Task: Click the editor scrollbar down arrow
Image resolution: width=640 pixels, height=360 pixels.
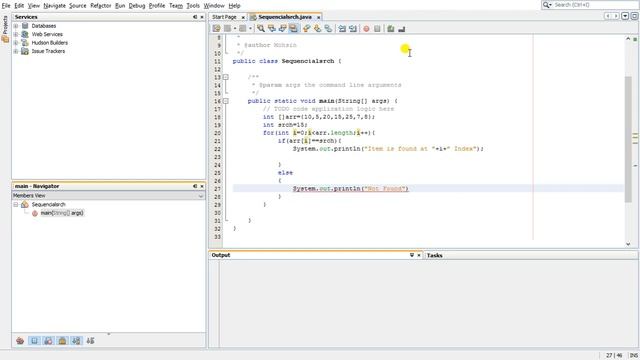Action: [x=628, y=244]
